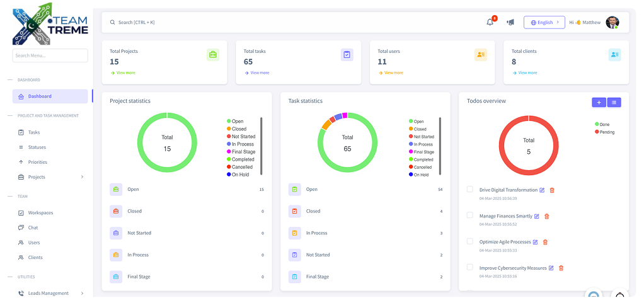Delete the Improve Cybersecurity Measures todo
The image size is (644, 305).
pos(561,268)
